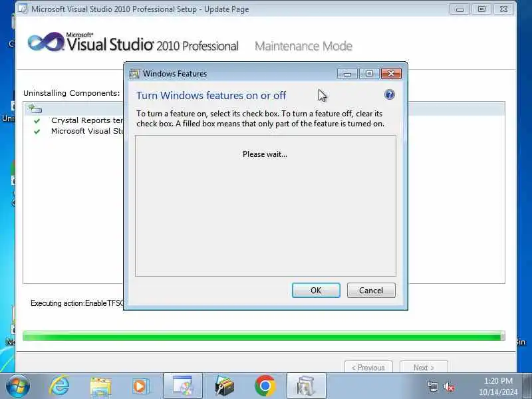Click the Uninstalling Components label

click(72, 93)
